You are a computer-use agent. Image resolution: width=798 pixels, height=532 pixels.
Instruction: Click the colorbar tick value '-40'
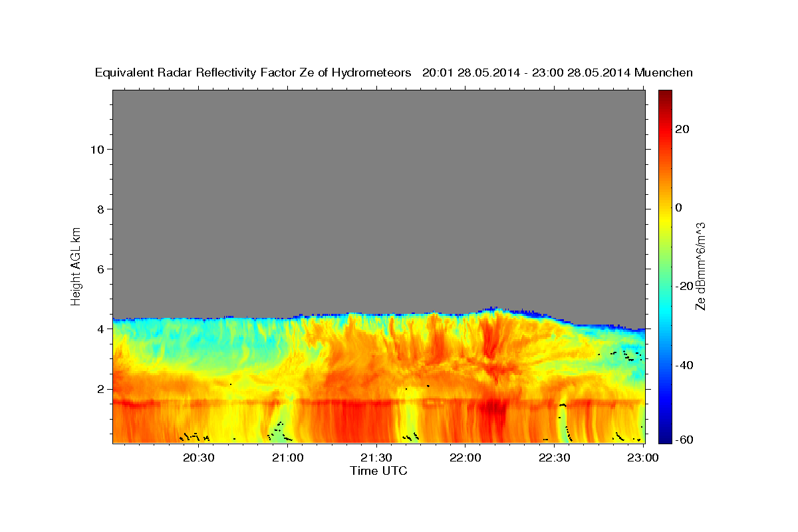coord(684,365)
